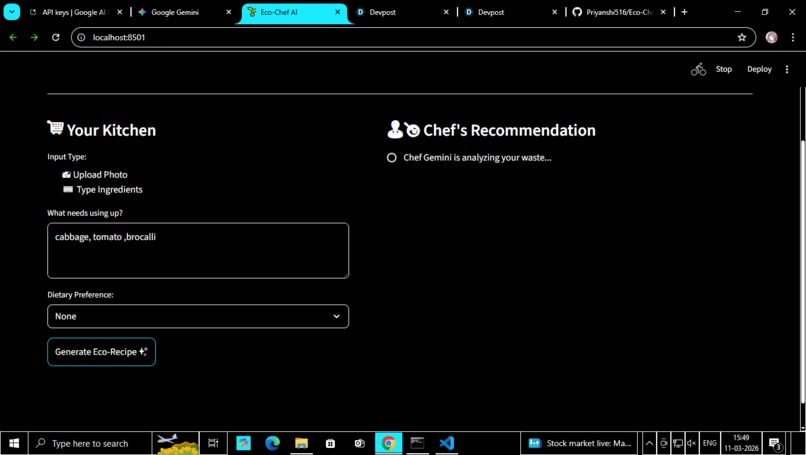Open Google Chrome from the taskbar
Viewport: 806px width, 455px height.
pos(389,443)
